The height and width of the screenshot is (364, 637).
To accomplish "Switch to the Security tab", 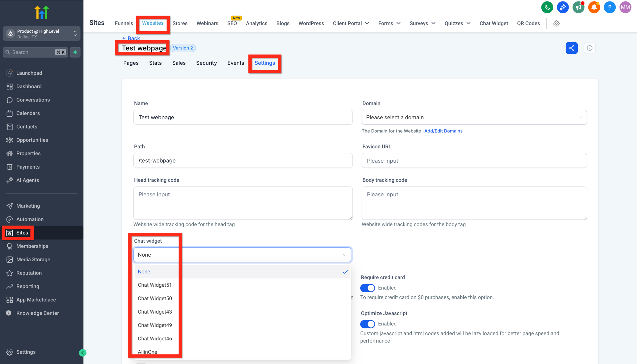I will 207,63.
